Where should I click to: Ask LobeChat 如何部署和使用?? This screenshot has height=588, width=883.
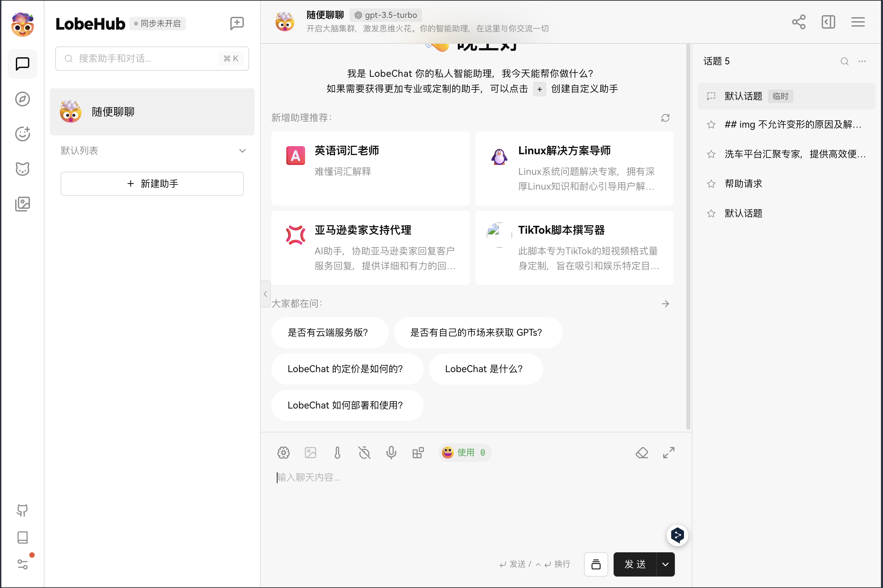(348, 405)
